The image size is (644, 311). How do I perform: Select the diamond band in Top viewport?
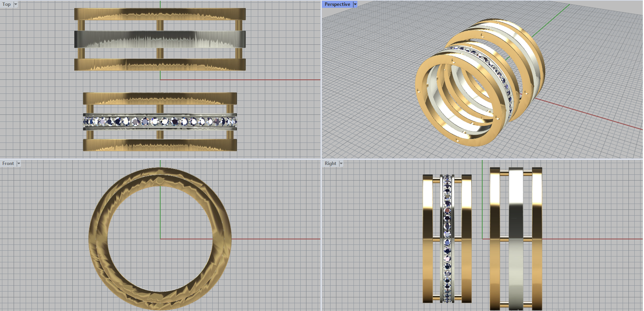pos(160,121)
